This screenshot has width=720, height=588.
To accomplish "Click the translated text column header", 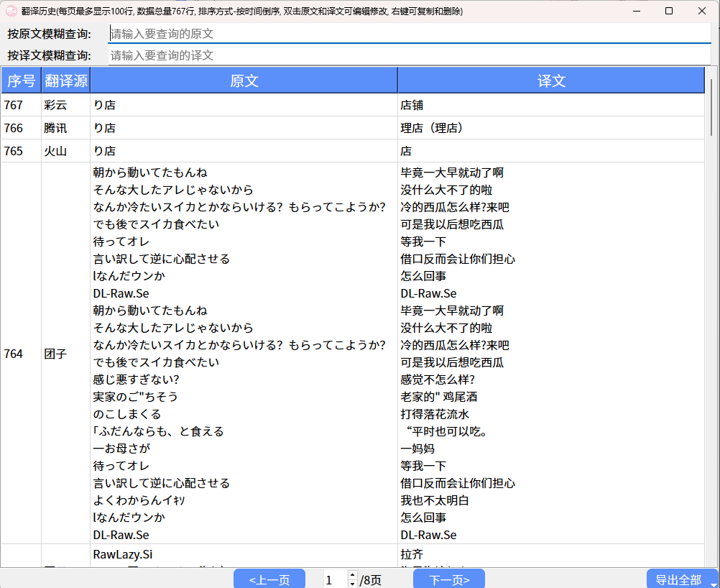I will pyautogui.click(x=551, y=81).
